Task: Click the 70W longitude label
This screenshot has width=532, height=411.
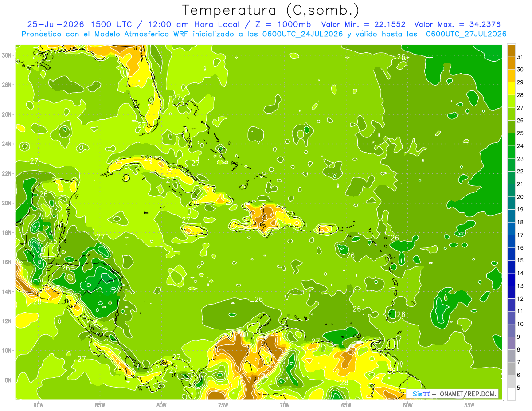Action: click(x=285, y=405)
